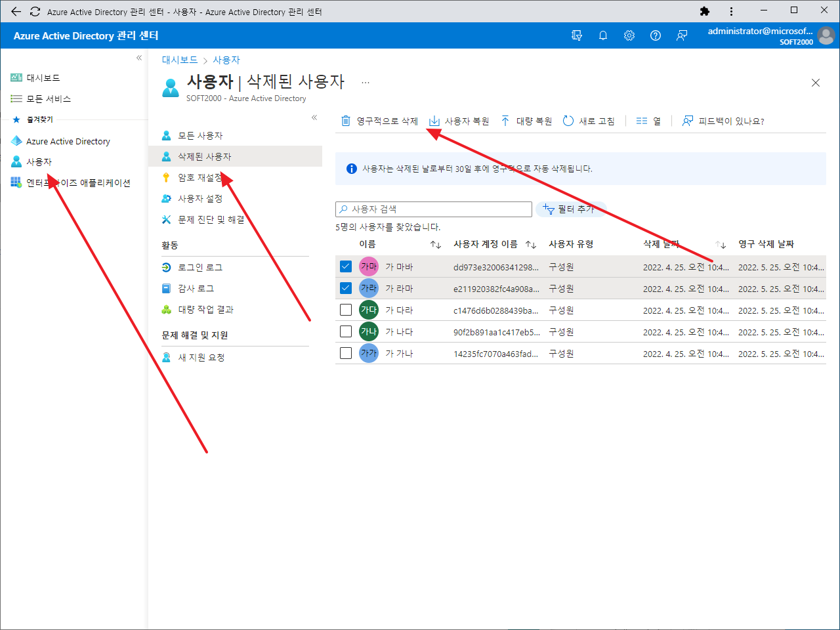Viewport: 840px width, 630px height.
Task: Click the 영구적으로 삭제 trash icon
Action: coord(346,121)
